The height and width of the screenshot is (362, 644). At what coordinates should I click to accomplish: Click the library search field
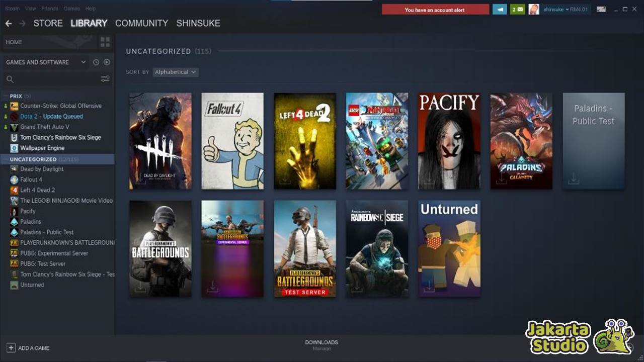coord(51,79)
